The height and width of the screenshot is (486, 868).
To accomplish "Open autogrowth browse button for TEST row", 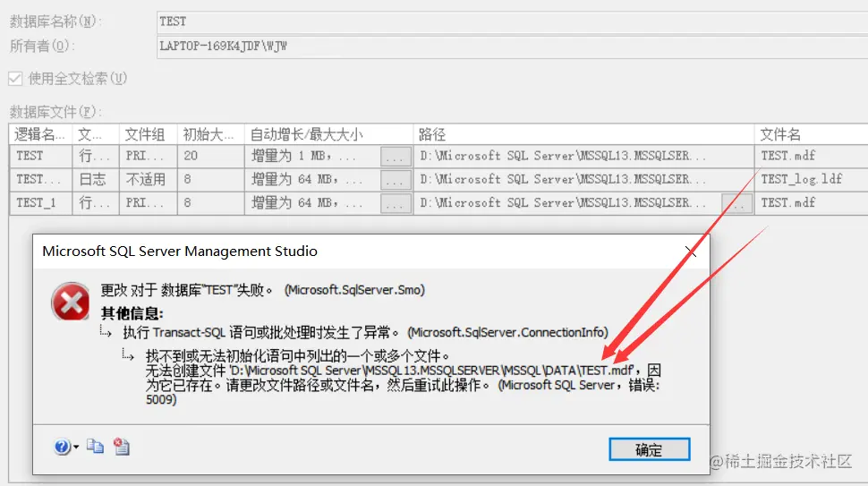I will [x=396, y=157].
